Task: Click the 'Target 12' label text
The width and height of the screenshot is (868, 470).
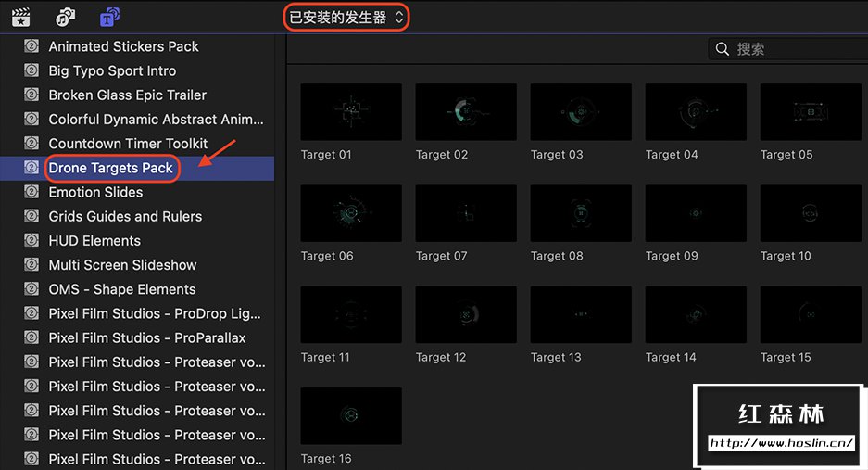Action: pos(441,358)
